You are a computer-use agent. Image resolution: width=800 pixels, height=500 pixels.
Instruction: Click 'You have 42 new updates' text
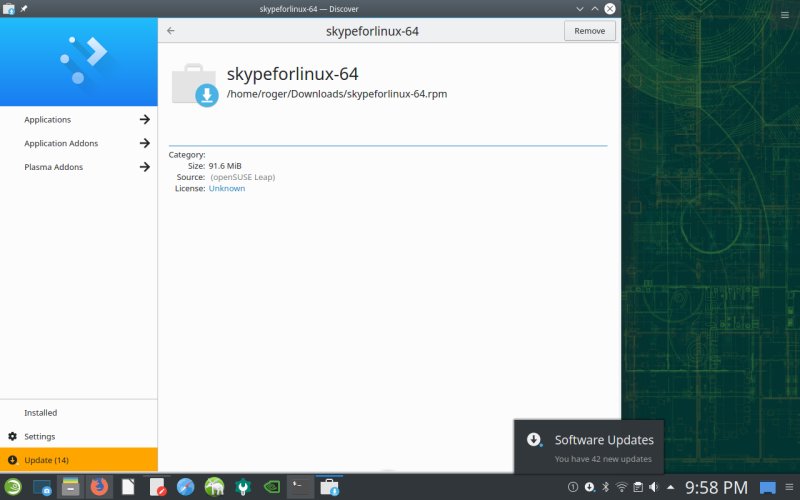pyautogui.click(x=603, y=459)
